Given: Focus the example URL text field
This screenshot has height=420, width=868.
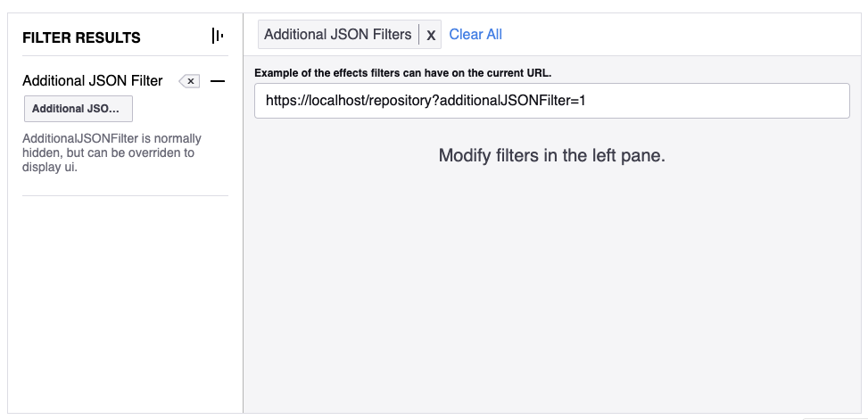Looking at the screenshot, I should (x=552, y=101).
